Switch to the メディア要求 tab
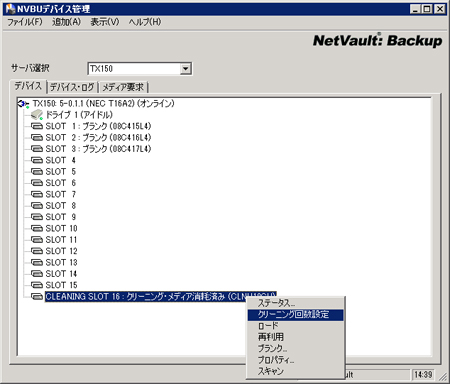This screenshot has width=450, height=384. pyautogui.click(x=123, y=87)
